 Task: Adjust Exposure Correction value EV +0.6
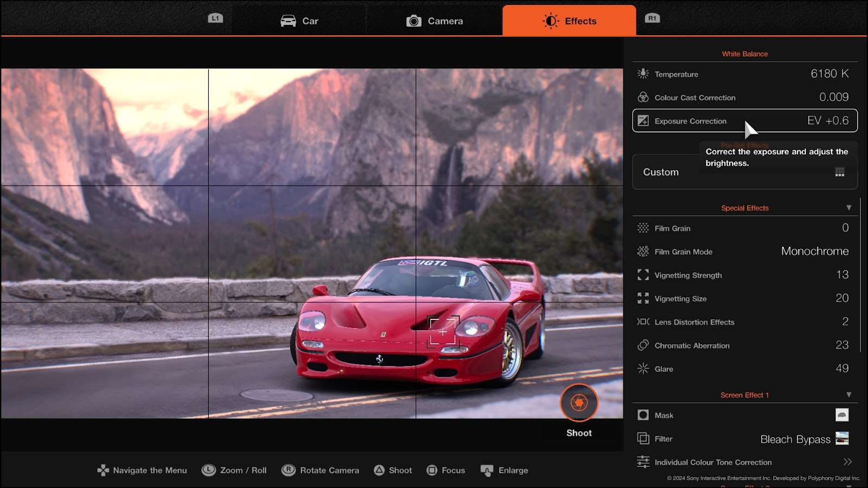[828, 120]
